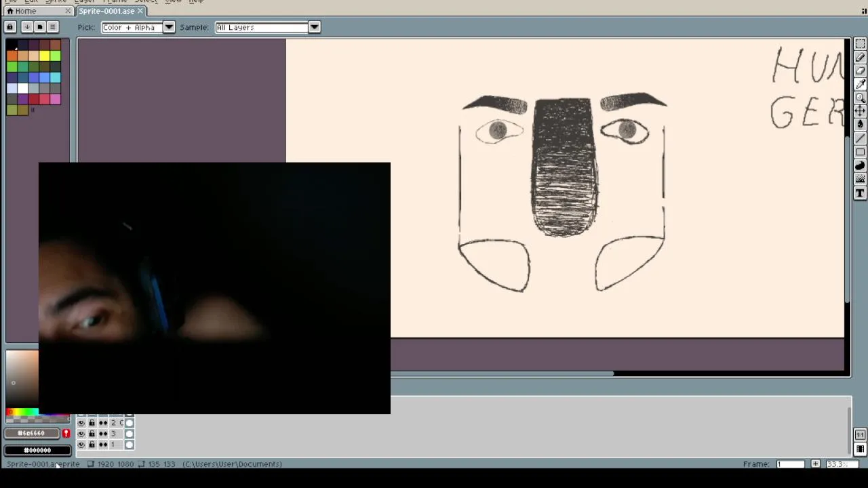
Task: Open the Sample All Layers dropdown
Action: point(267,27)
